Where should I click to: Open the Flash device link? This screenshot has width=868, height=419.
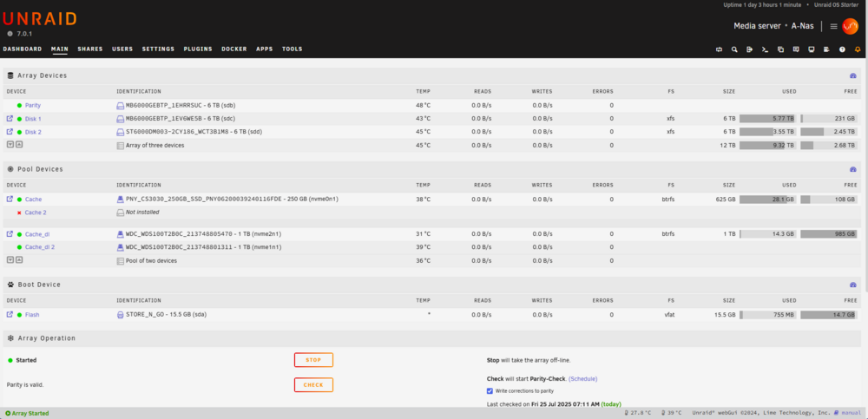(x=32, y=315)
